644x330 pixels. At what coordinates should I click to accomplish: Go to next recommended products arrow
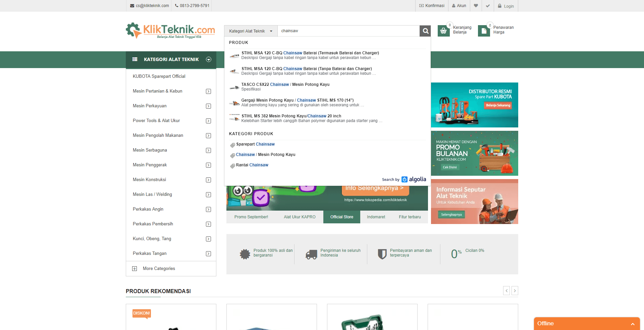coord(515,291)
